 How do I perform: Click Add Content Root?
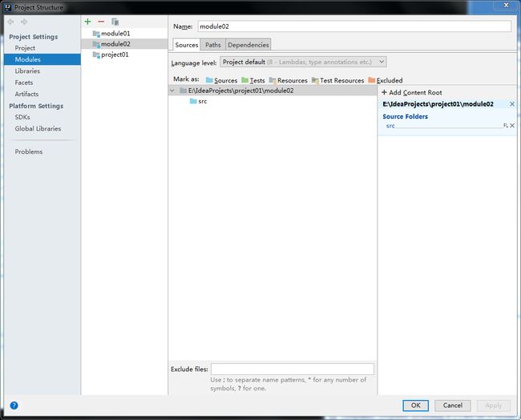[412, 92]
